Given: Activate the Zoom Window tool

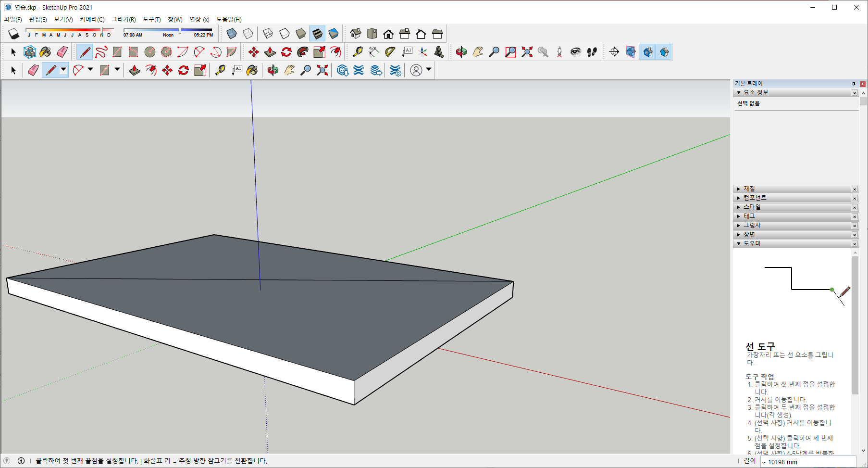Looking at the screenshot, I should click(x=510, y=52).
